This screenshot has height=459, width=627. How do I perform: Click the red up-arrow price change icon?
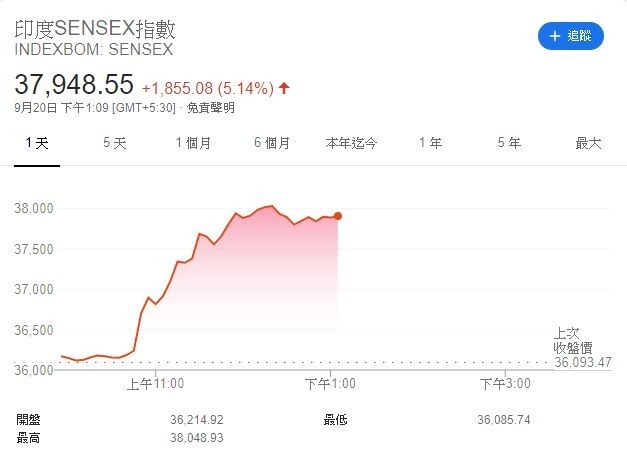284,88
